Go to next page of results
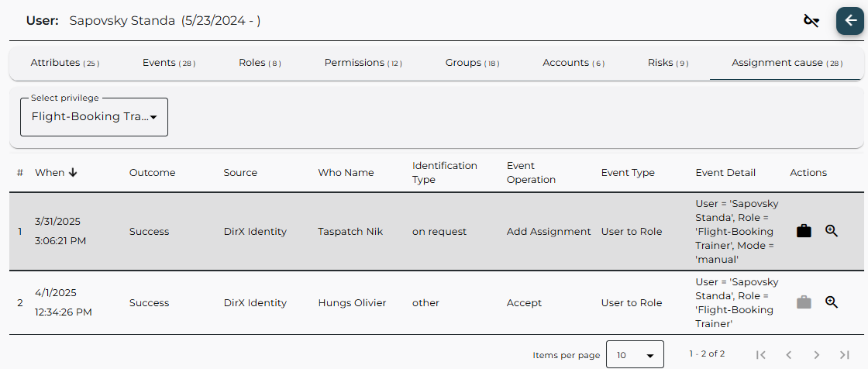The height and width of the screenshot is (369, 868). [816, 354]
